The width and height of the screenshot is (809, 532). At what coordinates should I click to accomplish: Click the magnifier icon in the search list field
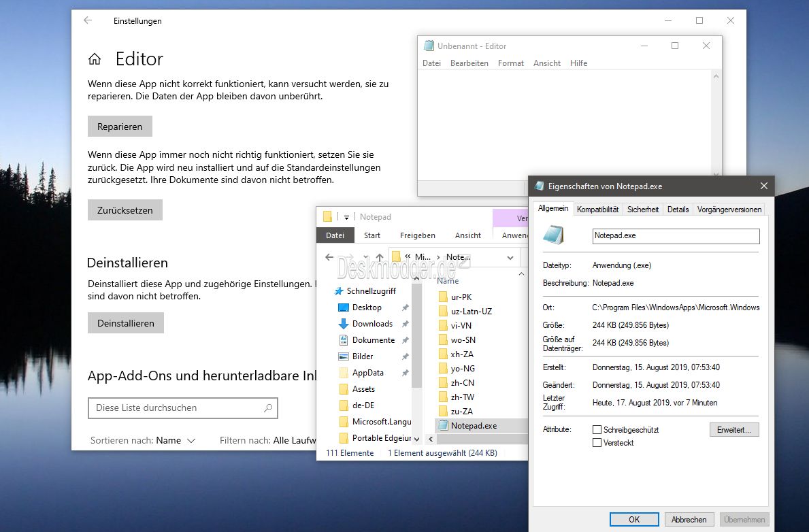click(268, 408)
